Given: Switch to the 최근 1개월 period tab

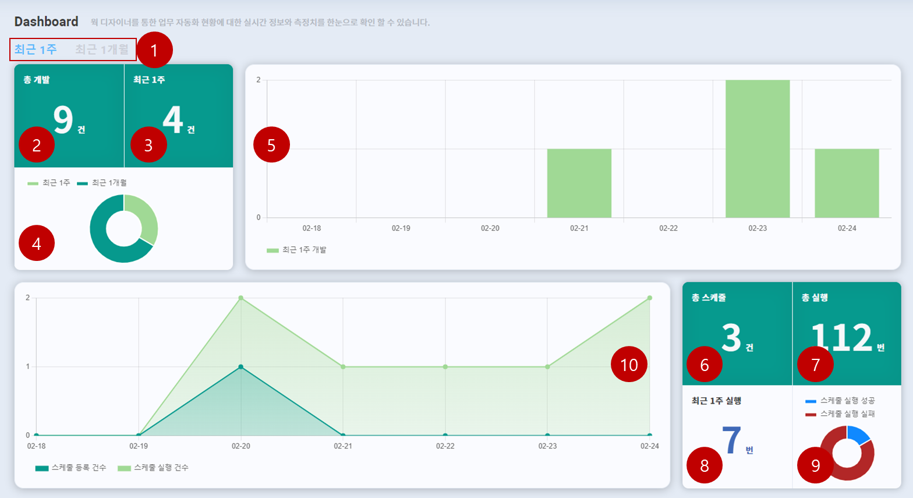Looking at the screenshot, I should (102, 50).
